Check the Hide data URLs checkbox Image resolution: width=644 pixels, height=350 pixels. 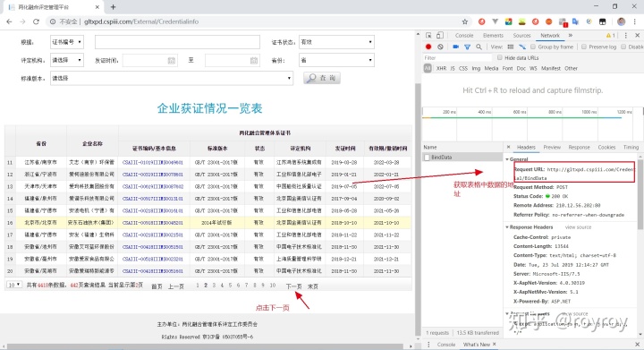pyautogui.click(x=500, y=57)
